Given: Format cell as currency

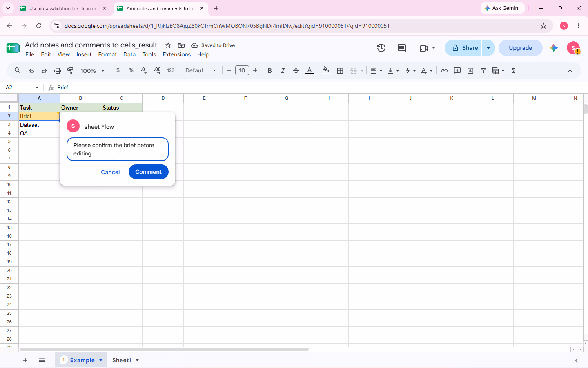Looking at the screenshot, I should [x=118, y=70].
